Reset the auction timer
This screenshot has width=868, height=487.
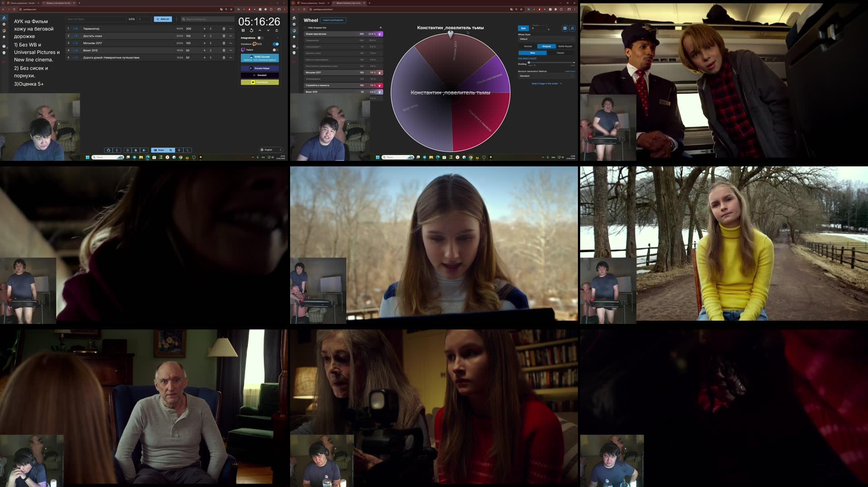pyautogui.click(x=251, y=30)
